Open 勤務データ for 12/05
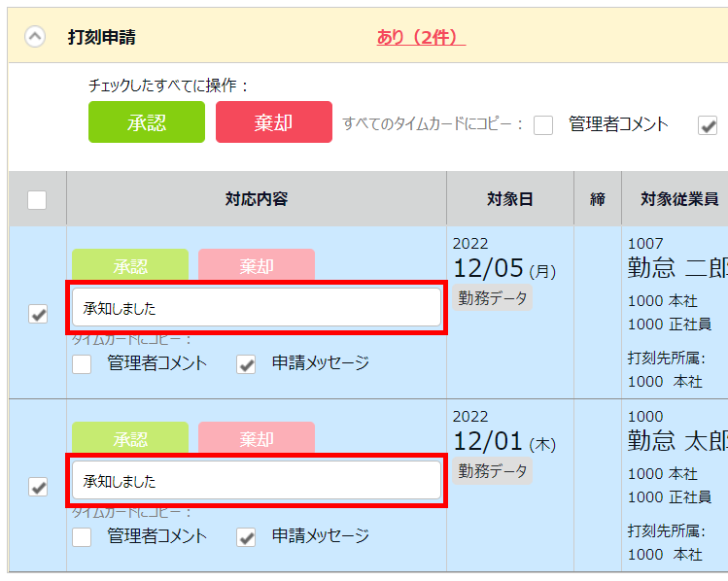The width and height of the screenshot is (728, 581). (494, 298)
